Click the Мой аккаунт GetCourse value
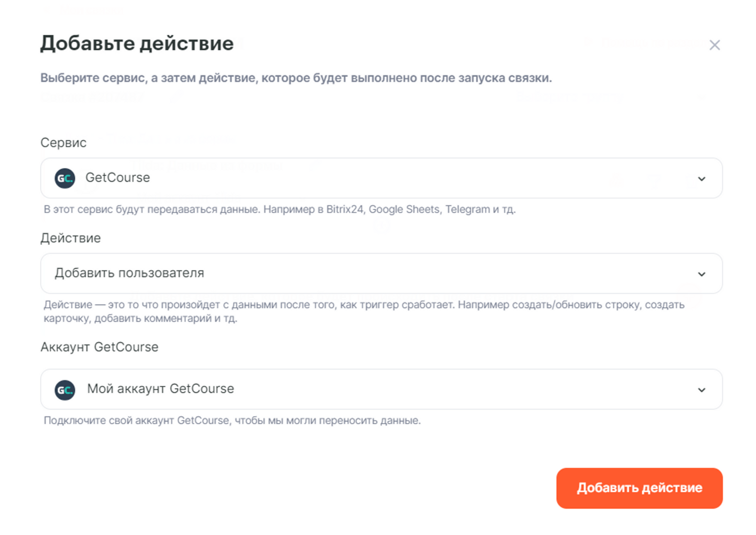756x535 pixels. (161, 389)
